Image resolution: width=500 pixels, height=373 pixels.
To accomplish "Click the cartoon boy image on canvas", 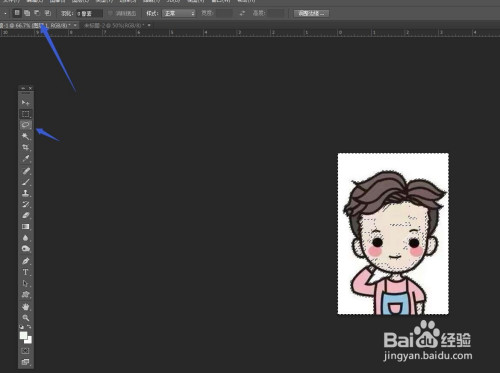I will point(393,234).
